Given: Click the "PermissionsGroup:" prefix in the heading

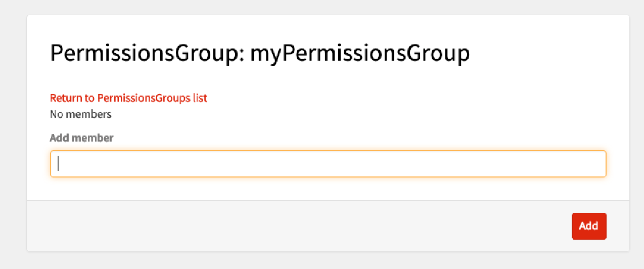Looking at the screenshot, I should click(x=147, y=53).
